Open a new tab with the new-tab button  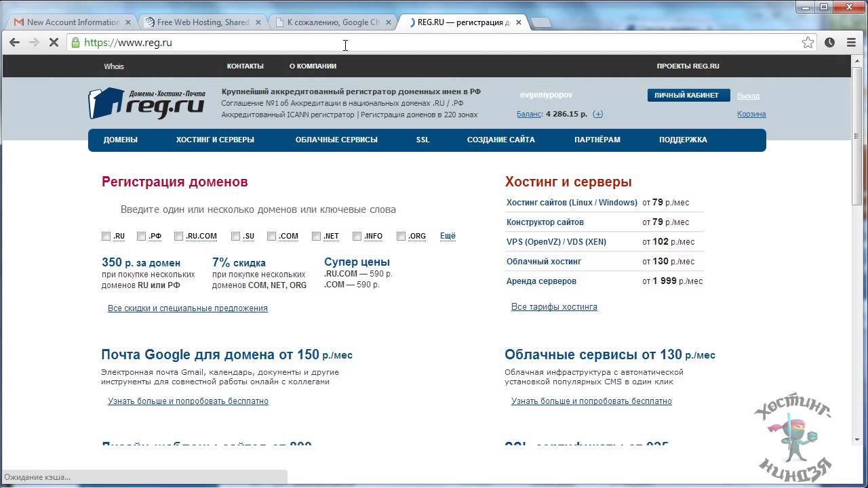point(540,22)
